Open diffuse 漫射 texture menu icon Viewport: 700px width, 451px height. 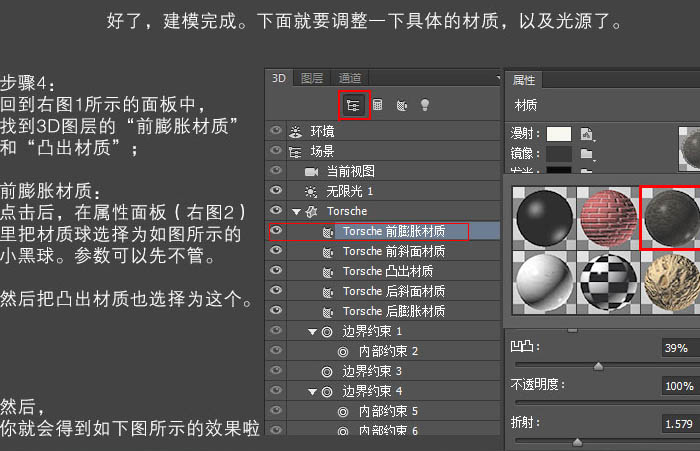point(587,134)
